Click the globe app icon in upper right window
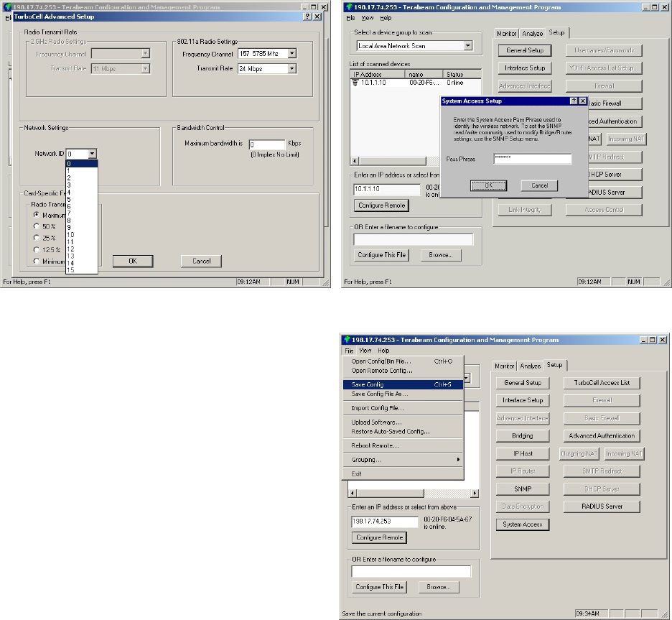Image resolution: width=672 pixels, height=620 pixels. click(349, 7)
